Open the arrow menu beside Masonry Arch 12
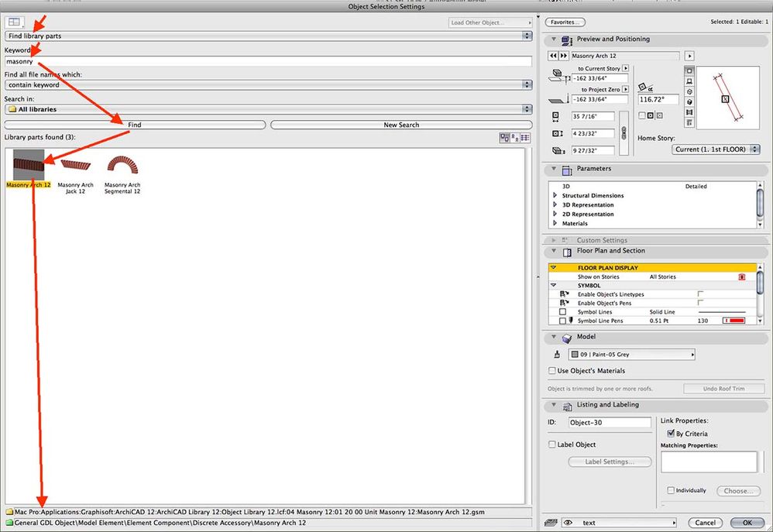Image resolution: width=773 pixels, height=532 pixels. pyautogui.click(x=689, y=57)
